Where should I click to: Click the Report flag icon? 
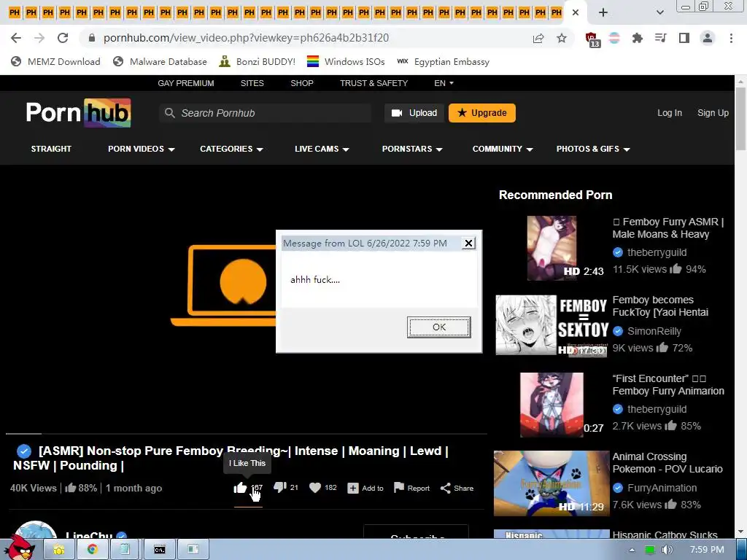(399, 488)
